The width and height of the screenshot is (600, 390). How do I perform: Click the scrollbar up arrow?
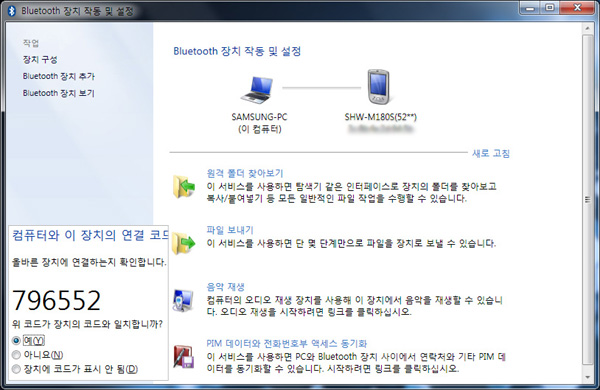[x=587, y=28]
